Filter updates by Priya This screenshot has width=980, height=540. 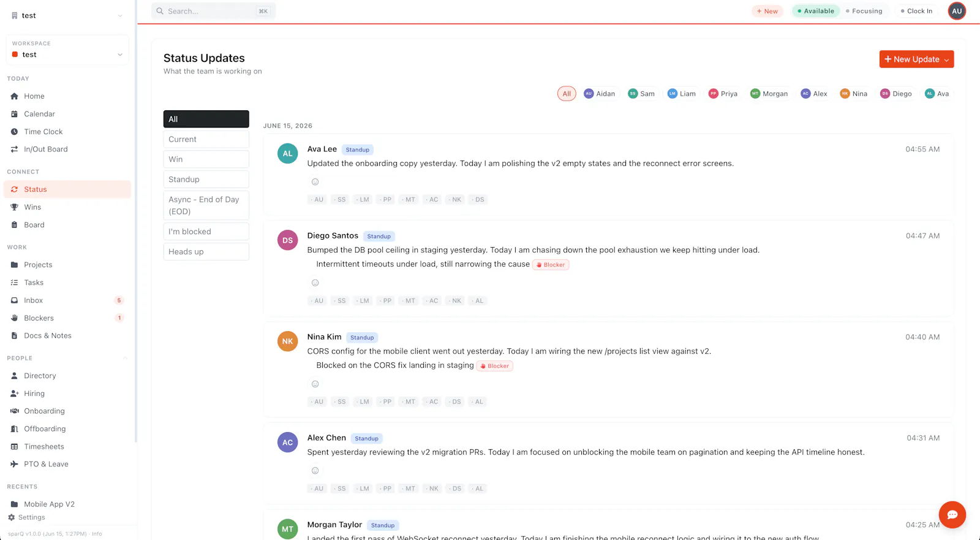point(723,94)
